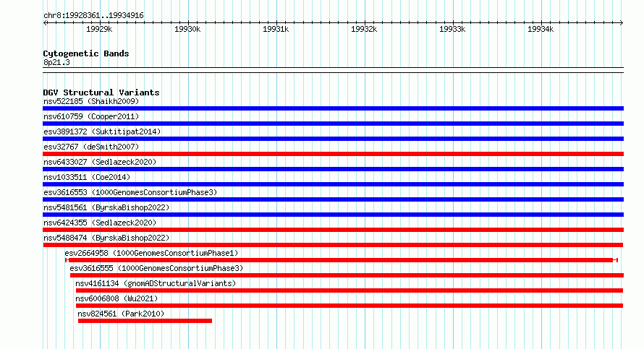The image size is (644, 349).
Task: Click the Cytogenetic Bands track title
Action: pos(86,53)
